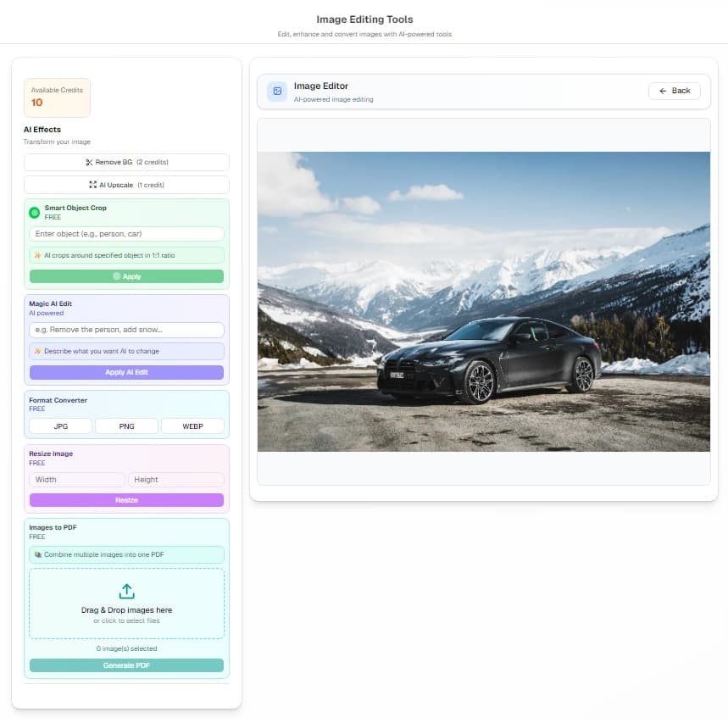Click the 'Format Converter' label
This screenshot has height=723, width=728.
click(58, 400)
